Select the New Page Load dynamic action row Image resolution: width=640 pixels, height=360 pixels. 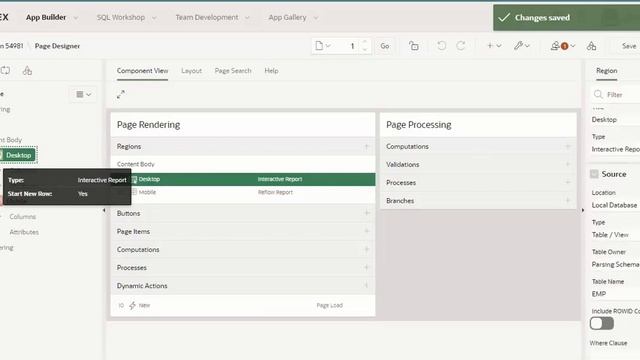[242, 305]
